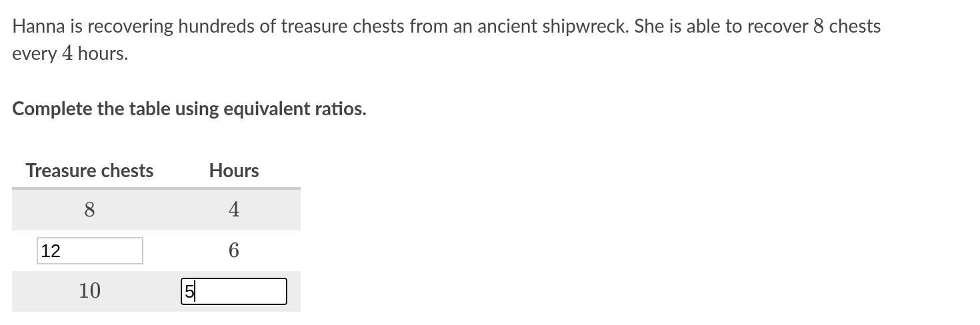Click the word 'equivalent' in the bold instruction

[266, 109]
